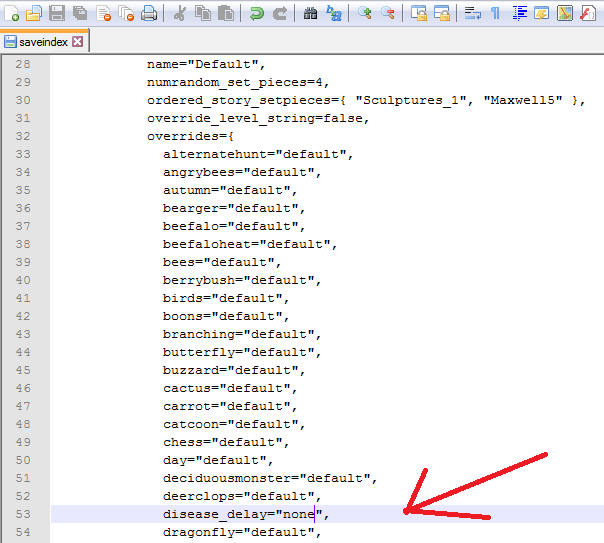Open the Document Map icon
The image size is (604, 543).
[x=565, y=13]
